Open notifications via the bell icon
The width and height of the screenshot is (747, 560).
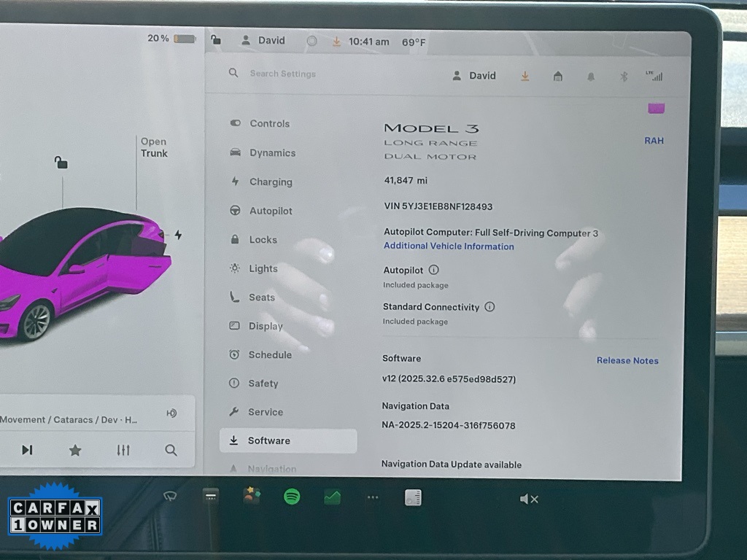591,76
